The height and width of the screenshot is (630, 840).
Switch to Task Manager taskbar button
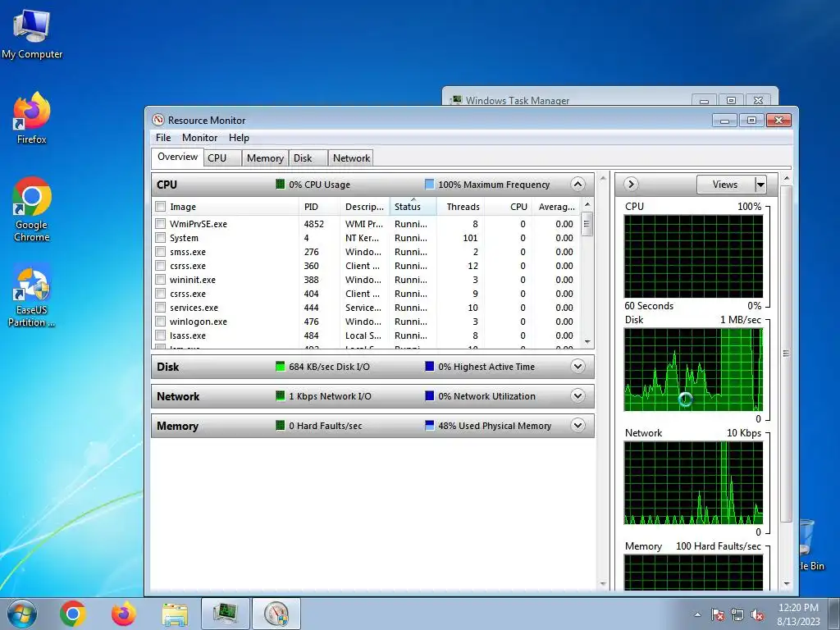point(226,614)
